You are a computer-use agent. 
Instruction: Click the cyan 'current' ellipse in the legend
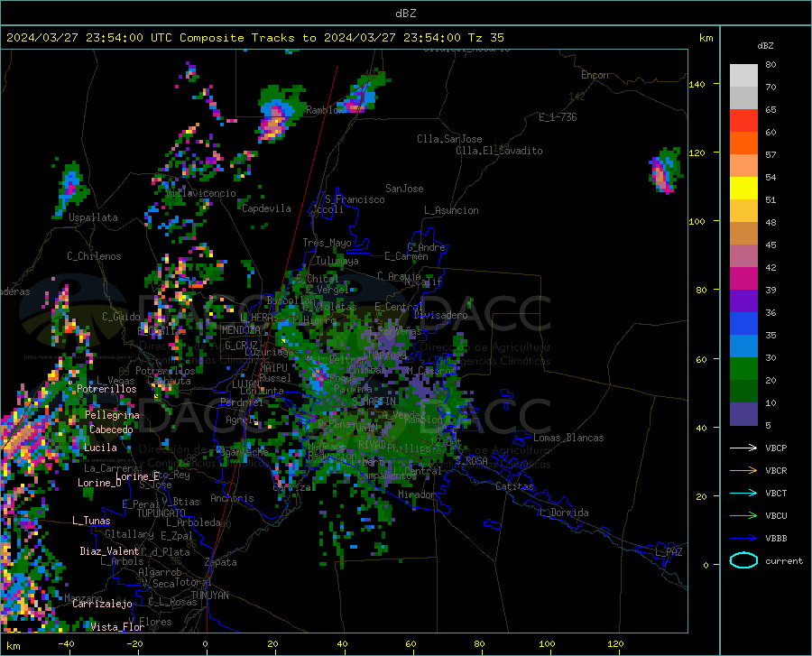[x=743, y=560]
